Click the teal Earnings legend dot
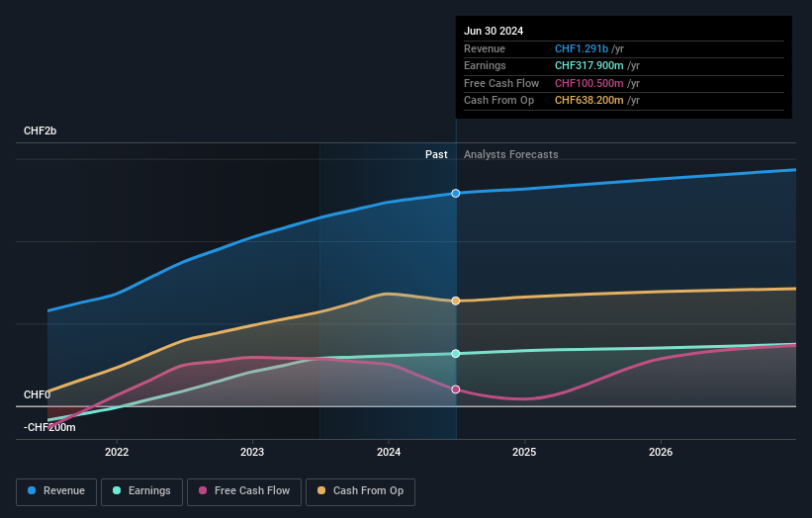The width and height of the screenshot is (812, 518). [117, 490]
